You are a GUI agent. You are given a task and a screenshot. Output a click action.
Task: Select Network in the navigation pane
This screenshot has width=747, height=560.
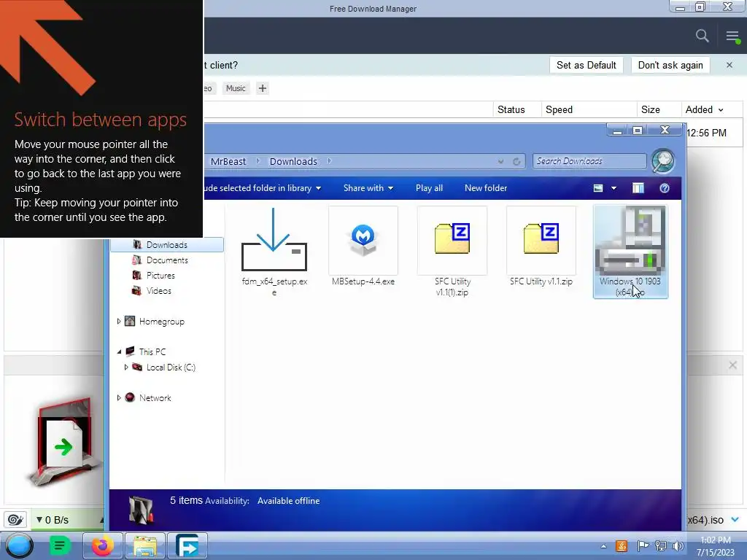[x=155, y=397]
